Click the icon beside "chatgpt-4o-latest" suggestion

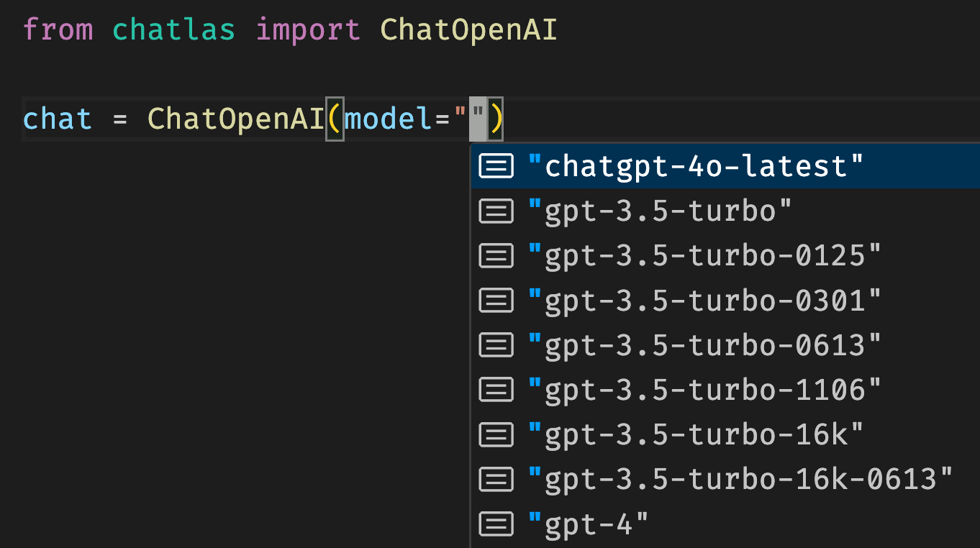point(496,166)
